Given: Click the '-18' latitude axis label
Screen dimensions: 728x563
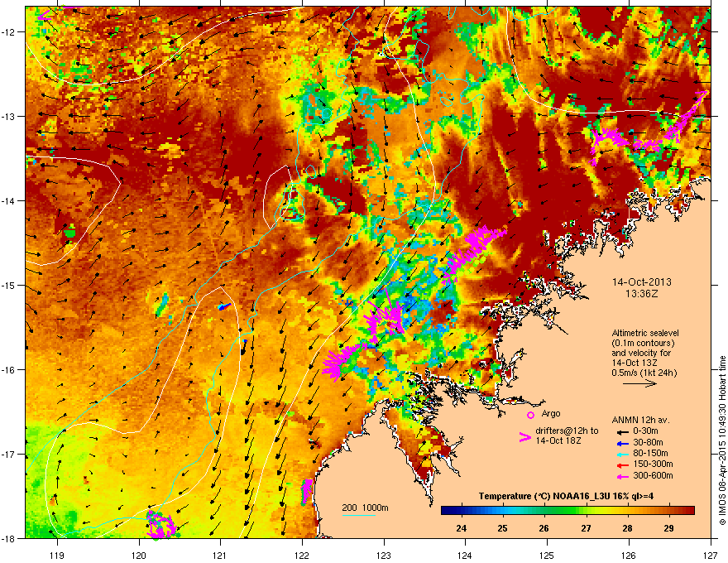Looking at the screenshot, I should pos(8,538).
